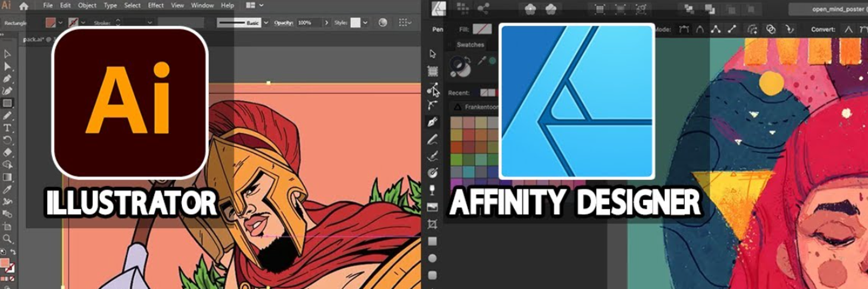Open the Object menu in Illustrator
Image resolution: width=868 pixels, height=289 pixels.
coord(87,5)
